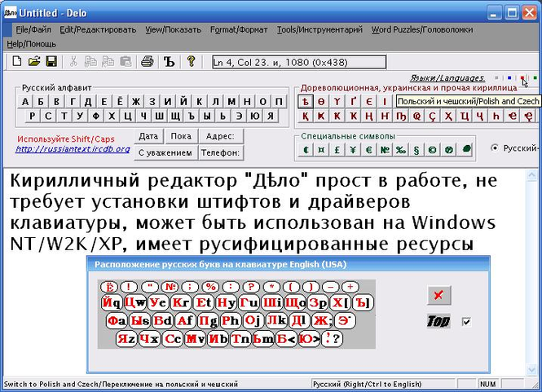The height and width of the screenshot is (392, 542).
Task: Open the View/Показать menu
Action: coord(173,29)
